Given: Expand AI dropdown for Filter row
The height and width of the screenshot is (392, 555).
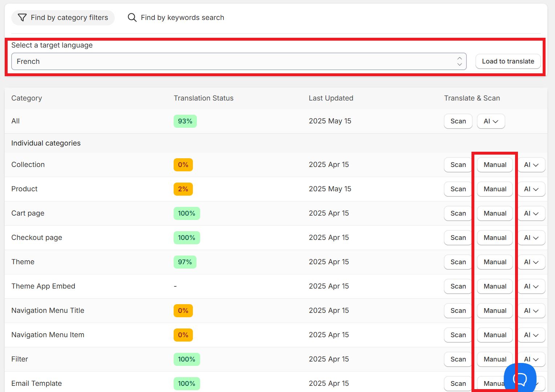Looking at the screenshot, I should 531,359.
